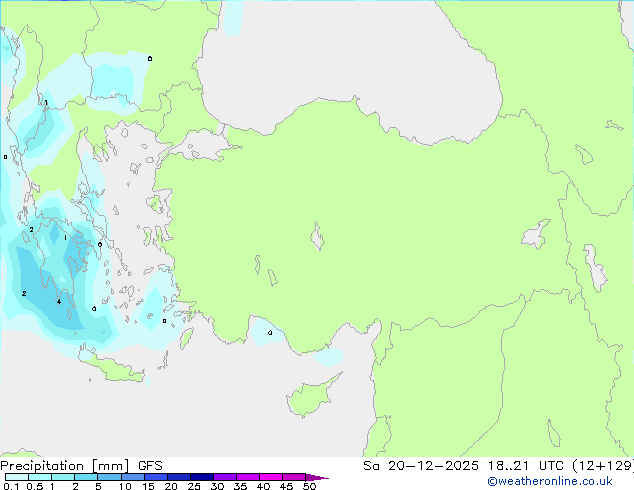634x490 pixels.
Task: Click the '20' legend tick label
Action: 171,486
